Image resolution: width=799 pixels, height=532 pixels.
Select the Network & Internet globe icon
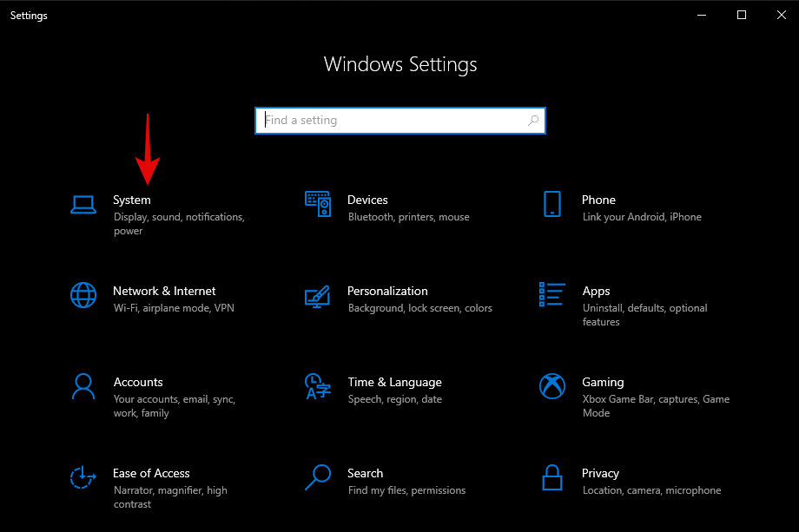pos(83,295)
